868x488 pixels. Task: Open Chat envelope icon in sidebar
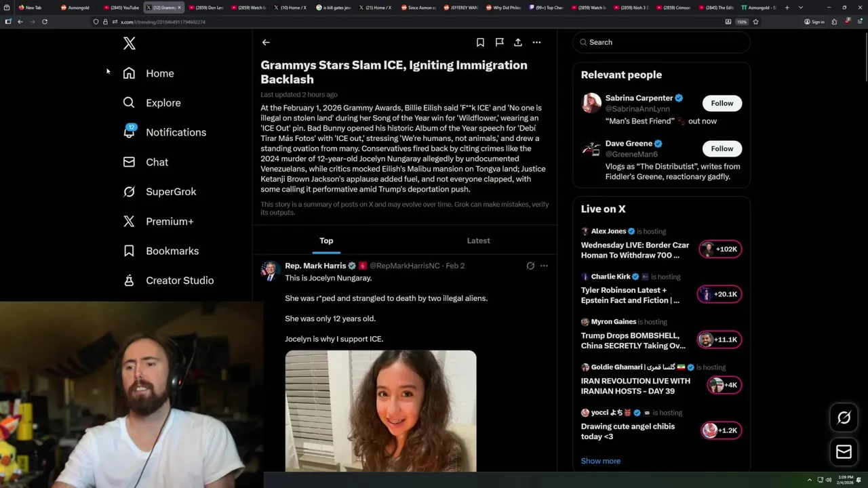pos(129,162)
